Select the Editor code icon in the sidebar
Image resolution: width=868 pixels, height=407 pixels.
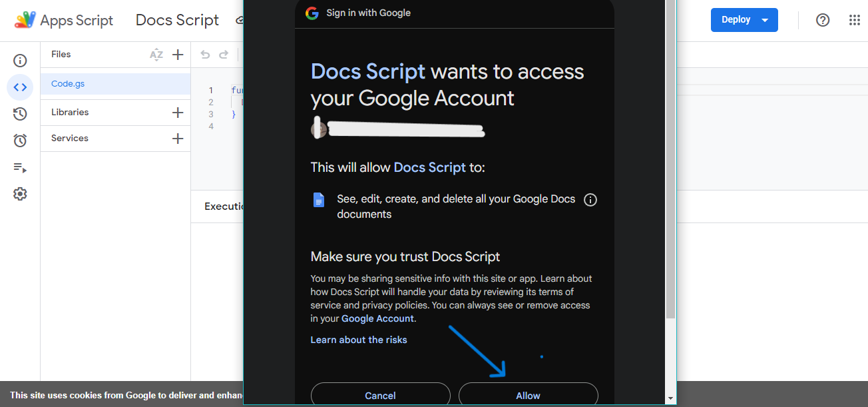click(20, 87)
